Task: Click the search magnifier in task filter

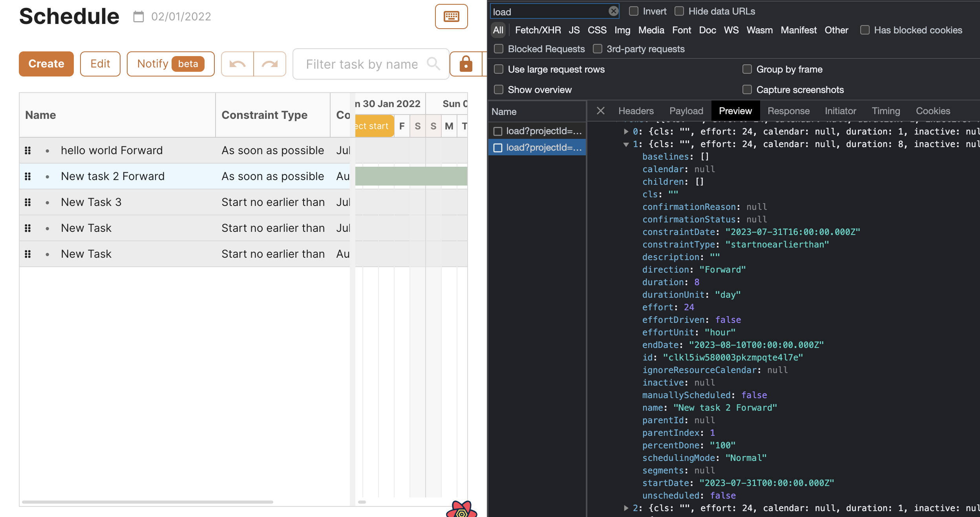Action: tap(433, 64)
